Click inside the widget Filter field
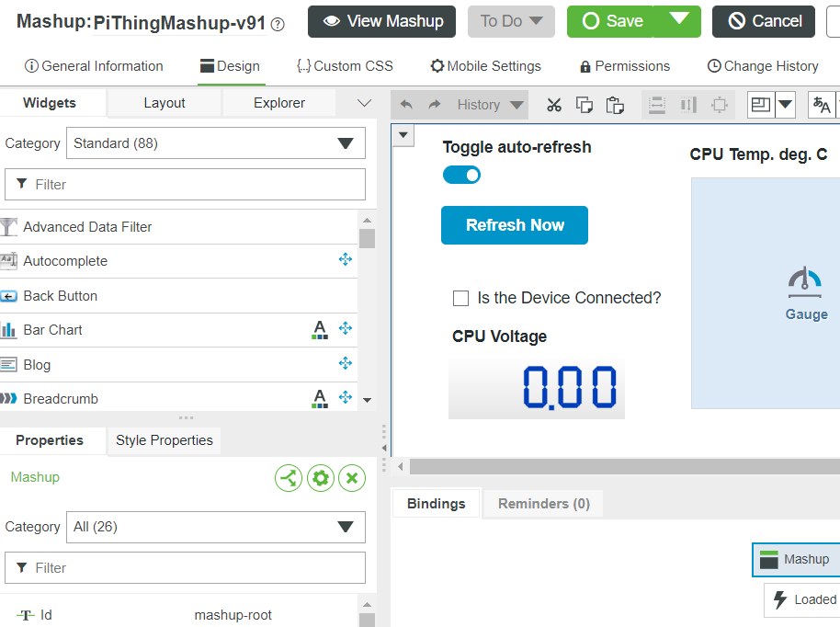Viewport: 840px width, 627px height. pos(184,185)
